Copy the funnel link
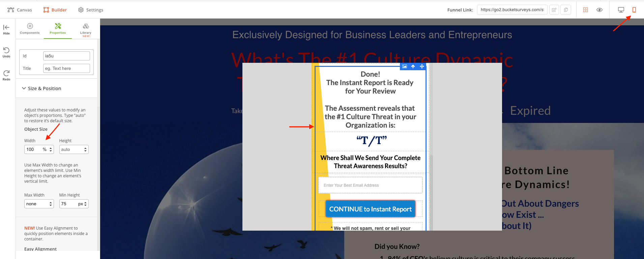The width and height of the screenshot is (644, 259). coord(566,10)
